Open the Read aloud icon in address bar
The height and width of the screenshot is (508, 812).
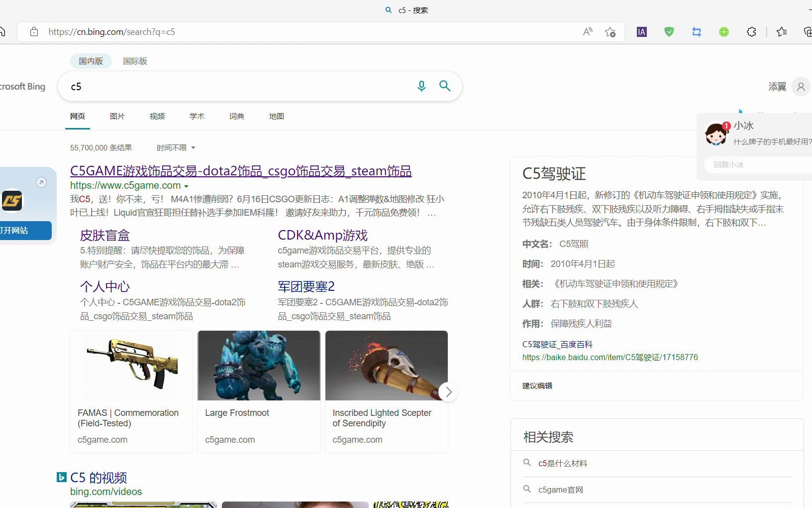click(x=588, y=32)
